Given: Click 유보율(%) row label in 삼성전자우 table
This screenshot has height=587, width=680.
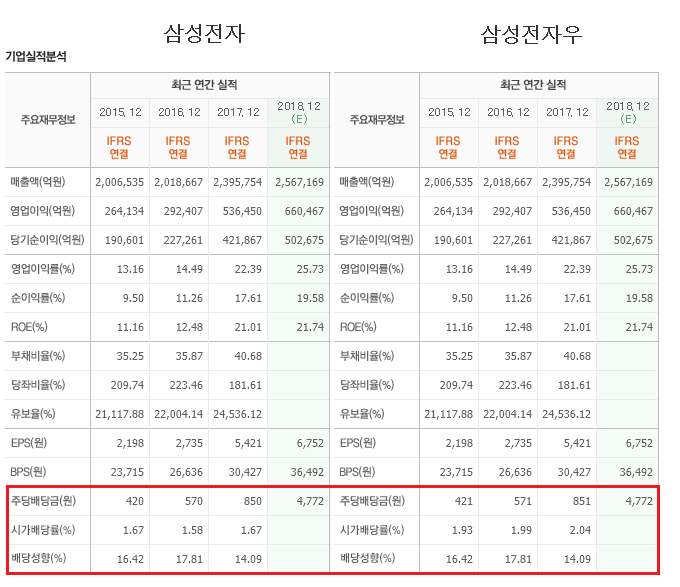Looking at the screenshot, I should click(x=362, y=414).
